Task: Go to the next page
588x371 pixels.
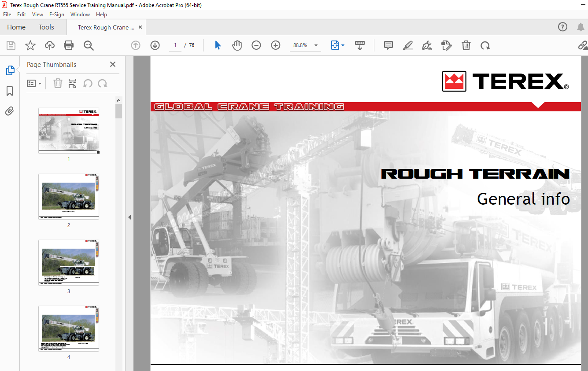Action: [x=155, y=45]
